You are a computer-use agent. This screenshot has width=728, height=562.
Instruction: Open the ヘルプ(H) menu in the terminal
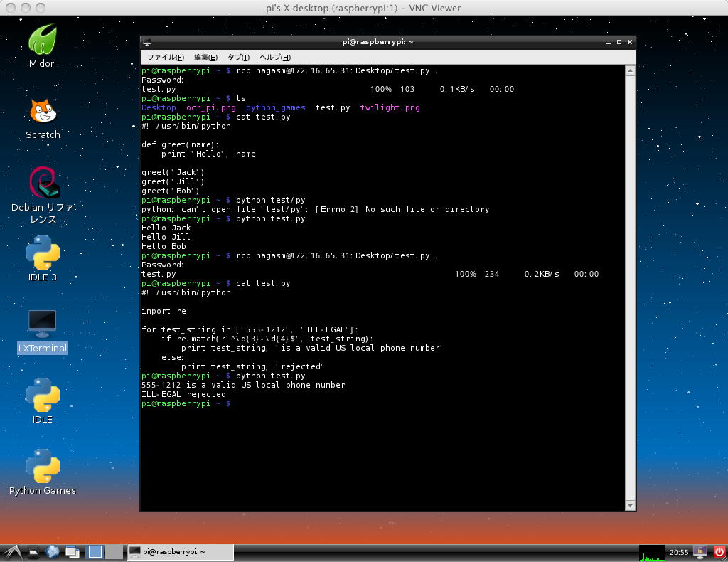(x=275, y=57)
